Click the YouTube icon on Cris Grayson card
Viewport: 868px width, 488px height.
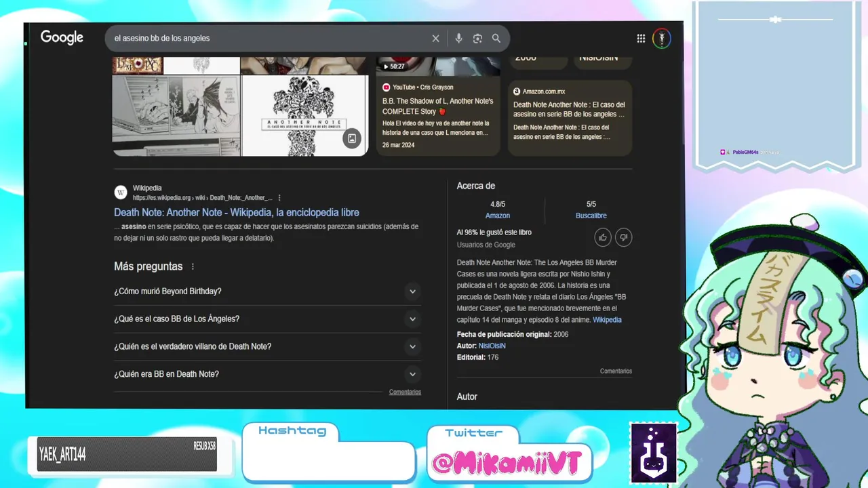(x=387, y=87)
